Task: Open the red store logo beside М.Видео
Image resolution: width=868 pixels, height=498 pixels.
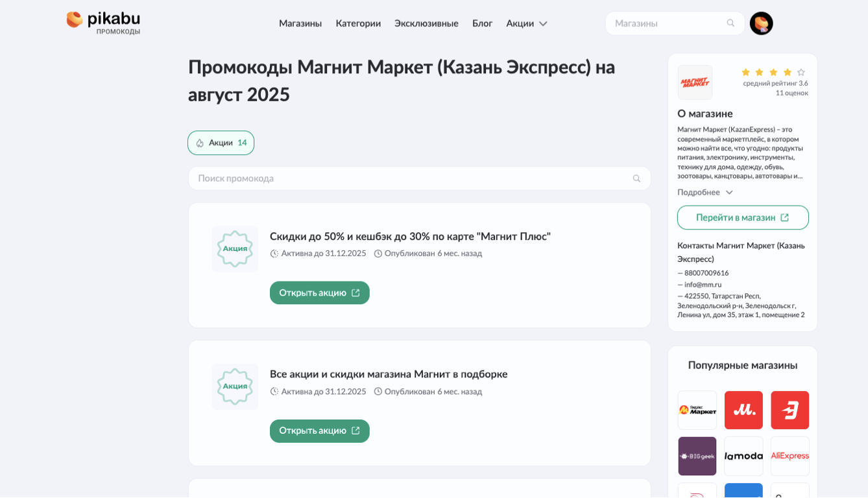Action: click(790, 410)
